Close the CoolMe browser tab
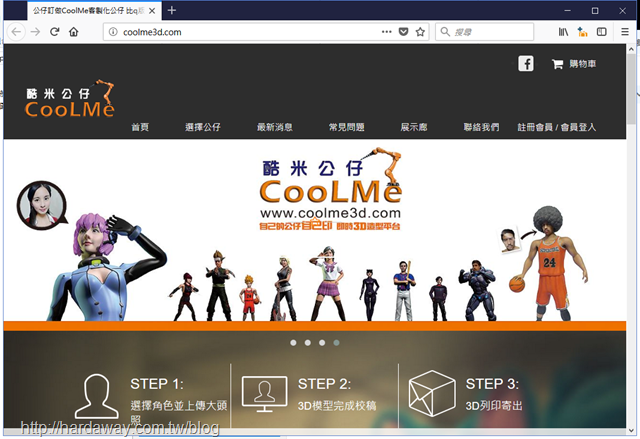 tap(152, 11)
